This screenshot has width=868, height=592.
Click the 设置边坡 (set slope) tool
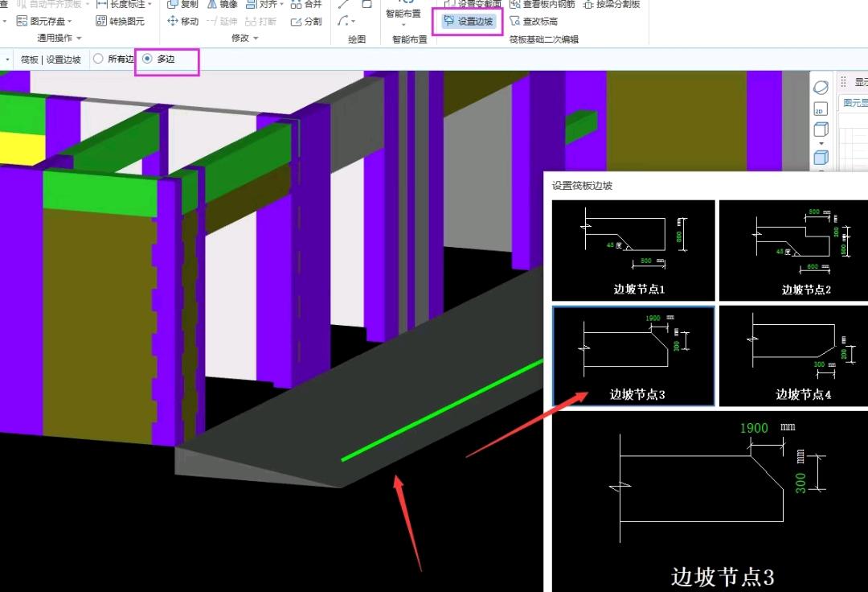pos(469,21)
